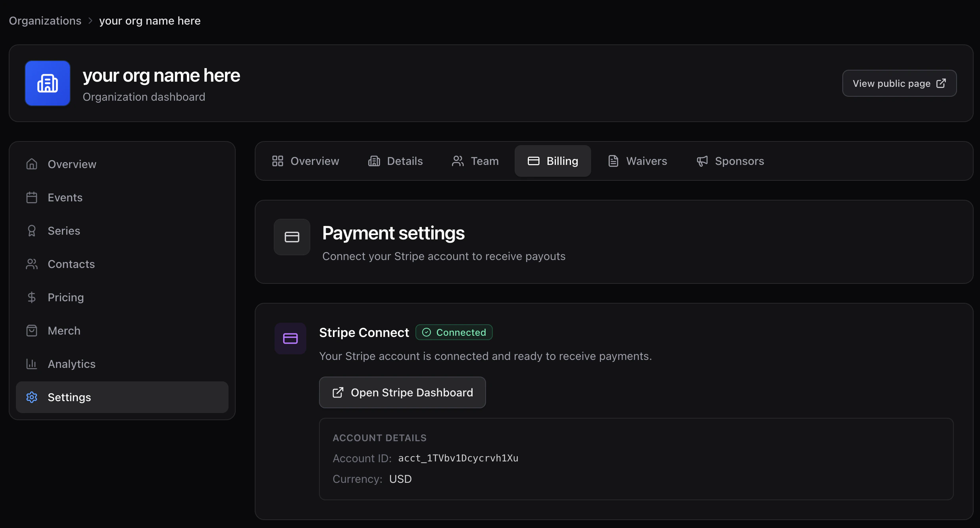Viewport: 980px width, 528px height.
Task: Click the View public page button
Action: pos(899,83)
